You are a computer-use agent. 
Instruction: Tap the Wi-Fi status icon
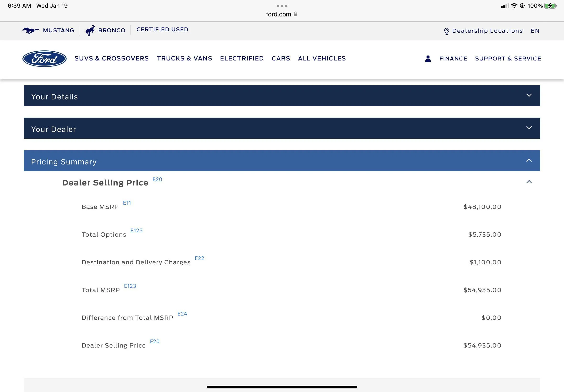pos(514,6)
